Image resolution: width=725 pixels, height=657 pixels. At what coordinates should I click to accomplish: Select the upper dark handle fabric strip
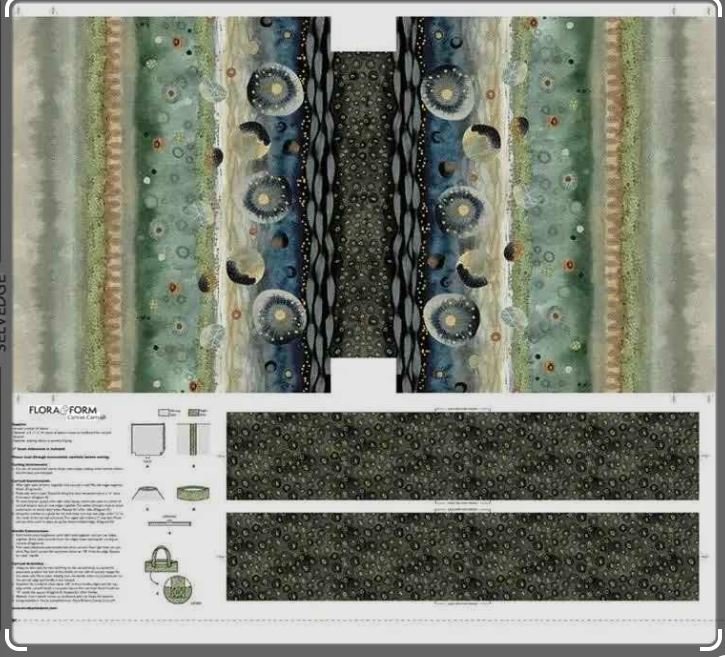pos(462,454)
